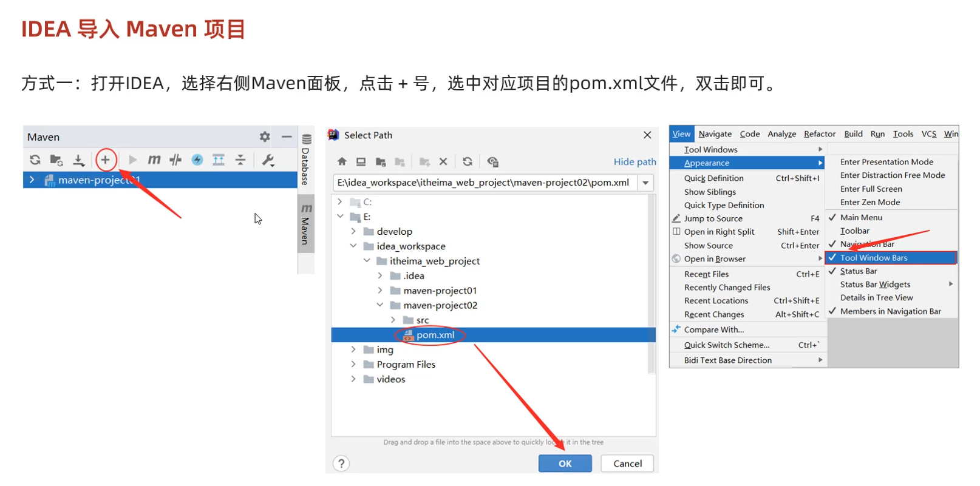Image resolution: width=980 pixels, height=486 pixels.
Task: Open Navigate menu
Action: (x=715, y=133)
